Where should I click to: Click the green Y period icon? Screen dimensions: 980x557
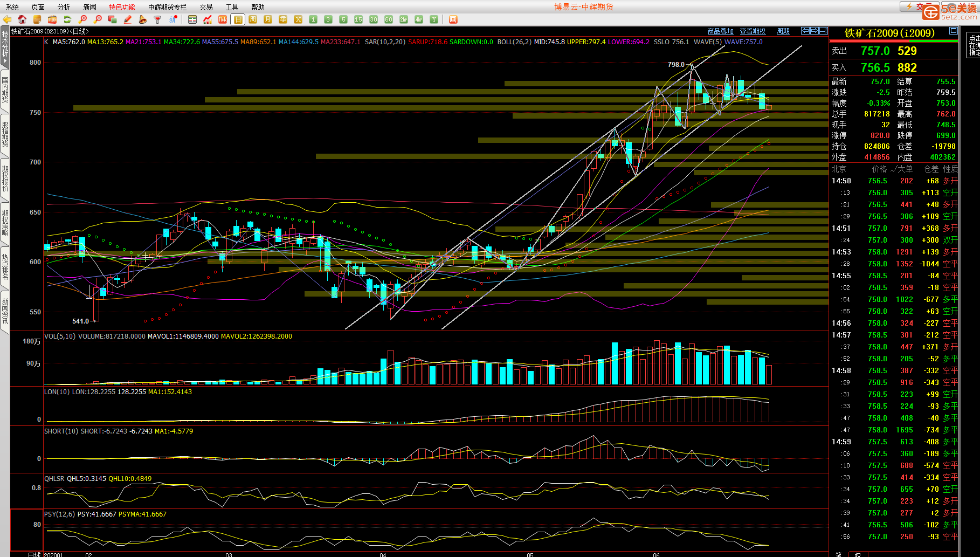tap(434, 19)
